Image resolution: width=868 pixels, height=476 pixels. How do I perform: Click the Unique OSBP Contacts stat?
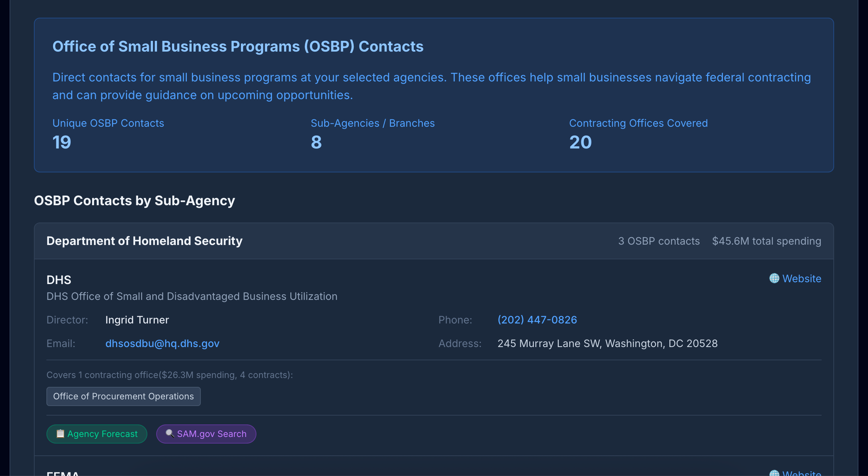coord(108,123)
